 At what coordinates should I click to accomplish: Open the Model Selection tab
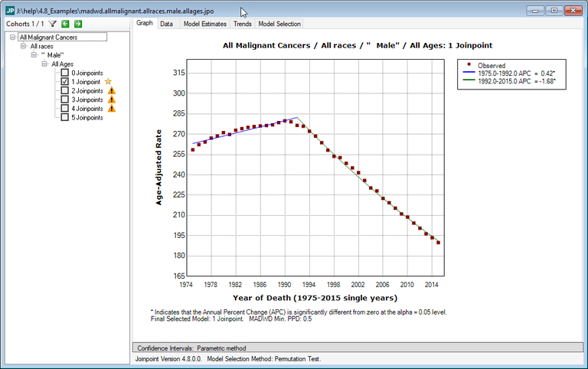[279, 24]
